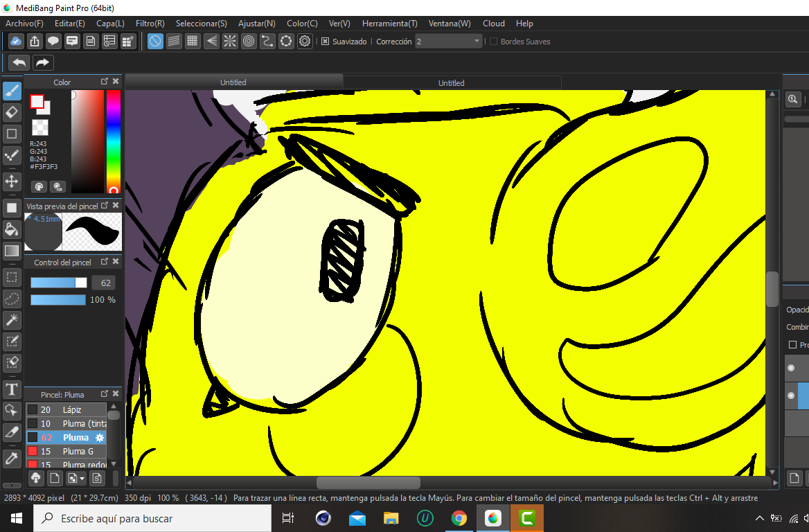Screen dimensions: 809x532
Task: Select the Eyedropper tool
Action: (x=12, y=458)
